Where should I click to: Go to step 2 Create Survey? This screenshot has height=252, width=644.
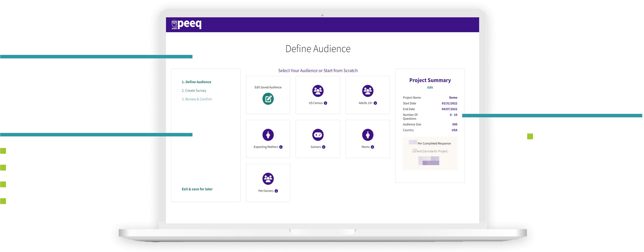194,91
